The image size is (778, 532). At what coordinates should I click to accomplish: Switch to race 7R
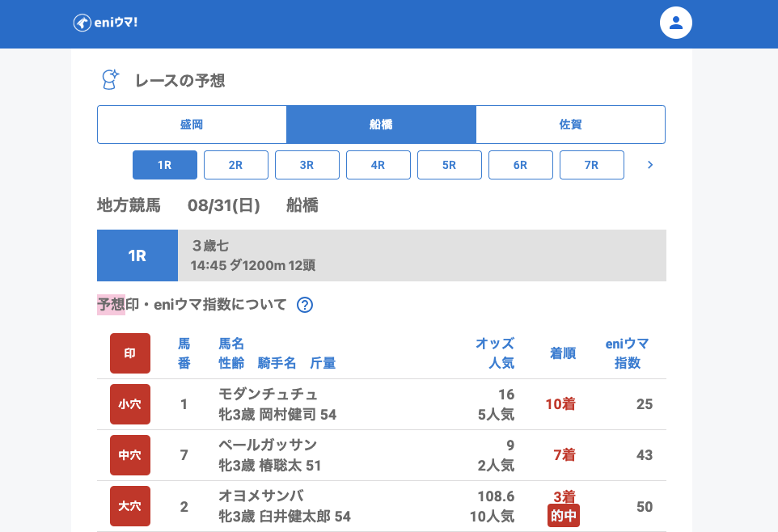pyautogui.click(x=592, y=165)
